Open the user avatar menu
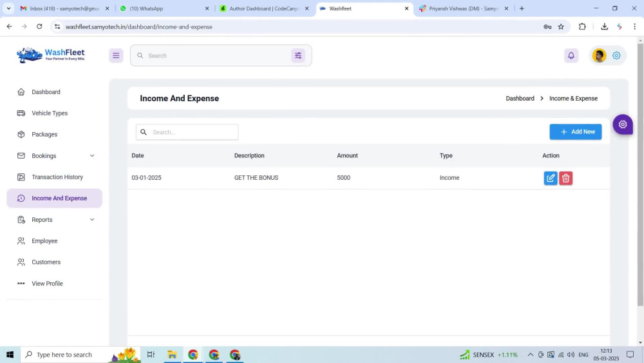Image resolution: width=644 pixels, height=363 pixels. coord(599,55)
